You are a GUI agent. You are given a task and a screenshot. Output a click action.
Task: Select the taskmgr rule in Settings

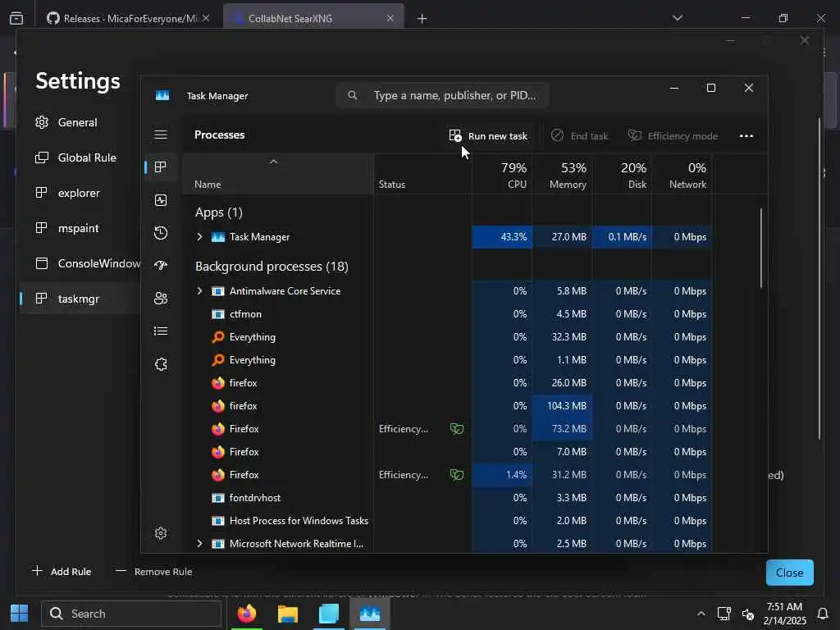coord(78,299)
